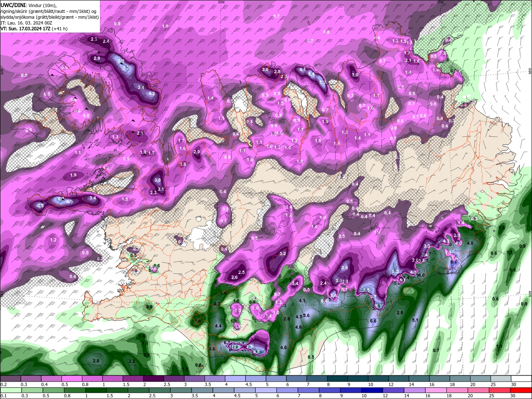Click the IT: Lau. 16. 03. 2024 00Z line
This screenshot has width=532, height=399.
pyautogui.click(x=26, y=23)
